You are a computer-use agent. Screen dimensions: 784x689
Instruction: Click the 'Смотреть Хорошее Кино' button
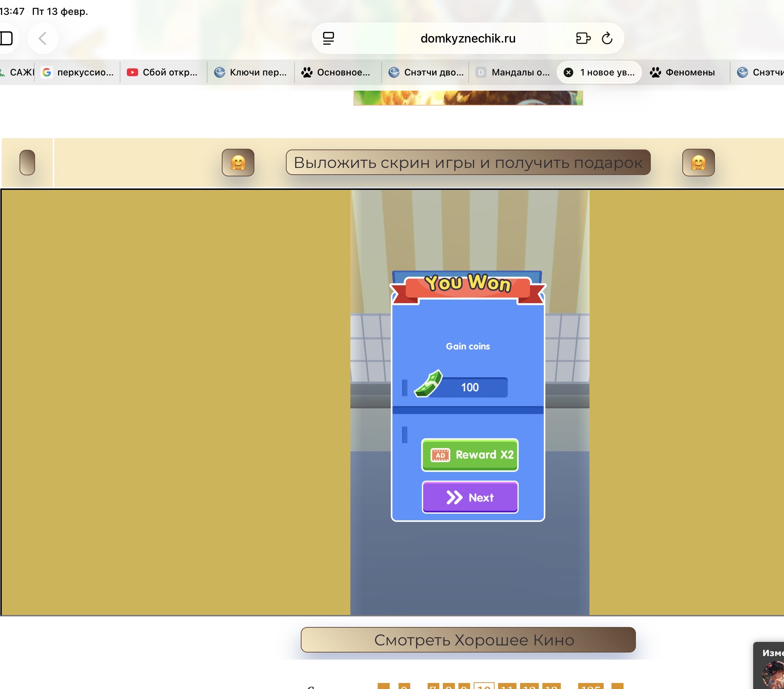point(468,640)
